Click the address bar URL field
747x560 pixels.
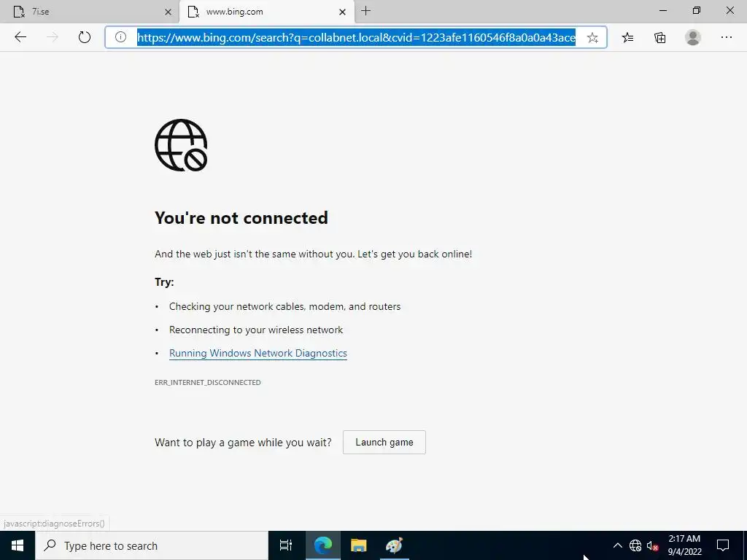point(356,37)
